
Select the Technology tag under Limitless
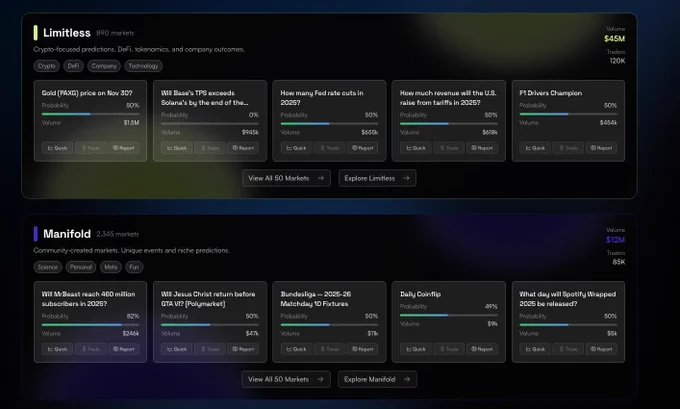tap(144, 66)
